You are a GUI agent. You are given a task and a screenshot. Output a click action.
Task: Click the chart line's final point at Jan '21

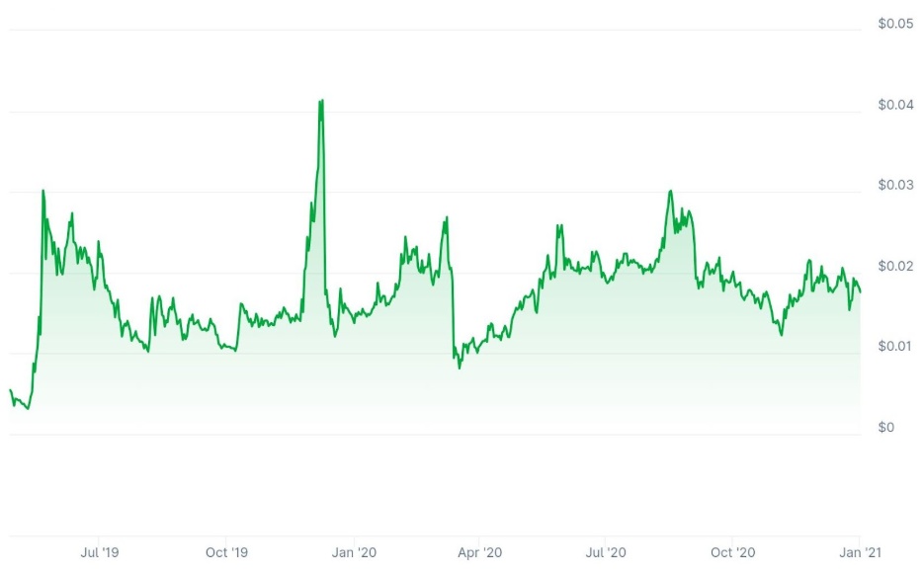click(x=861, y=291)
